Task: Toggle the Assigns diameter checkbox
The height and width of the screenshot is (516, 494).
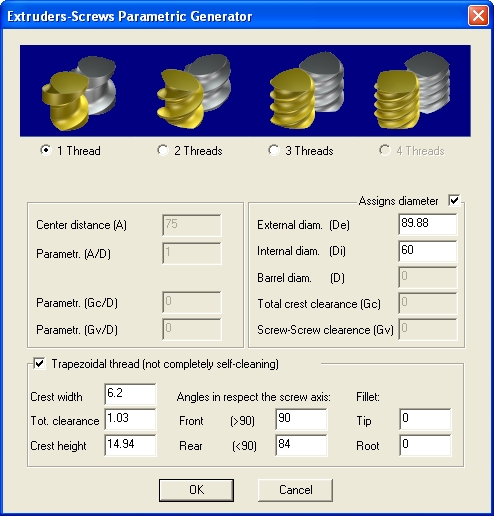Action: pyautogui.click(x=454, y=200)
